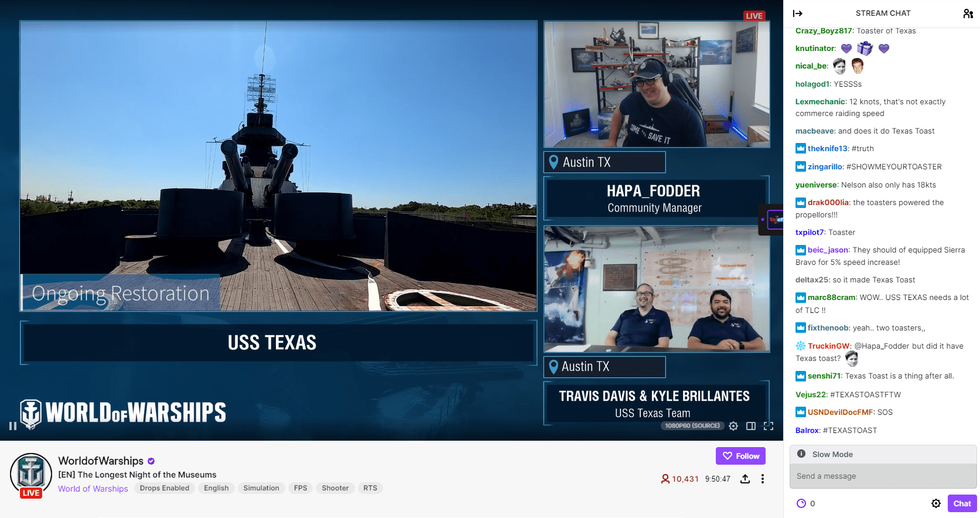Open video player settings gear
The height and width of the screenshot is (518, 980).
733,426
